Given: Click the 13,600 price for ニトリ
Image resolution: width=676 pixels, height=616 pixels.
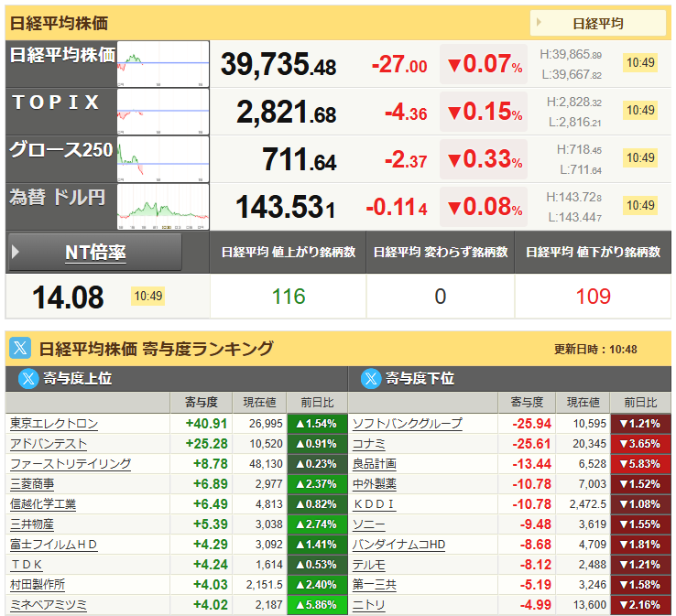Looking at the screenshot, I should pyautogui.click(x=590, y=605).
